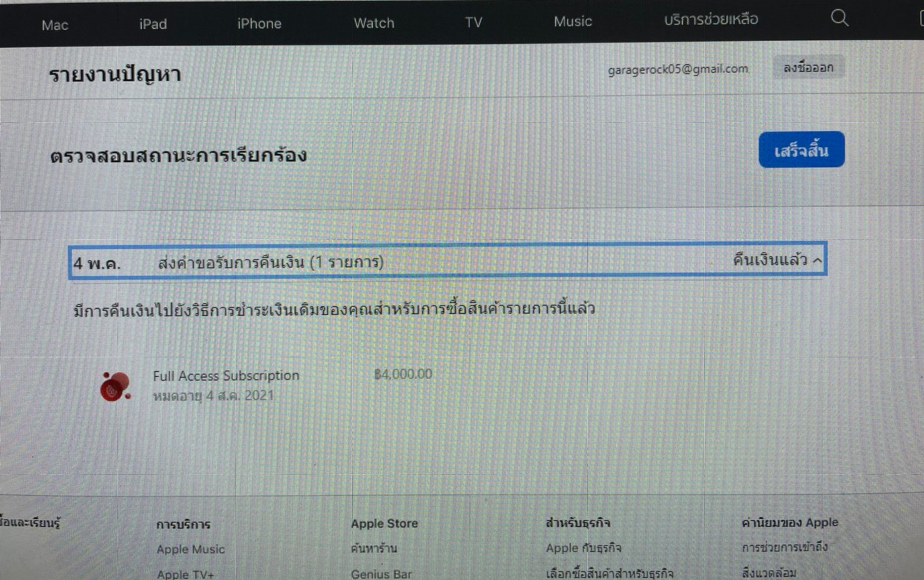
Task: Open the Music menu
Action: click(x=573, y=21)
